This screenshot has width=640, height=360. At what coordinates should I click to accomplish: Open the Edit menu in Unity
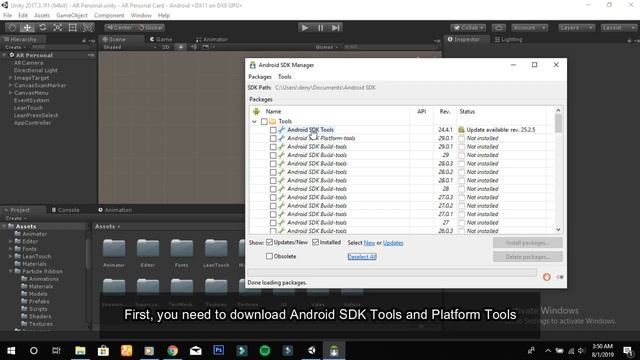(23, 16)
